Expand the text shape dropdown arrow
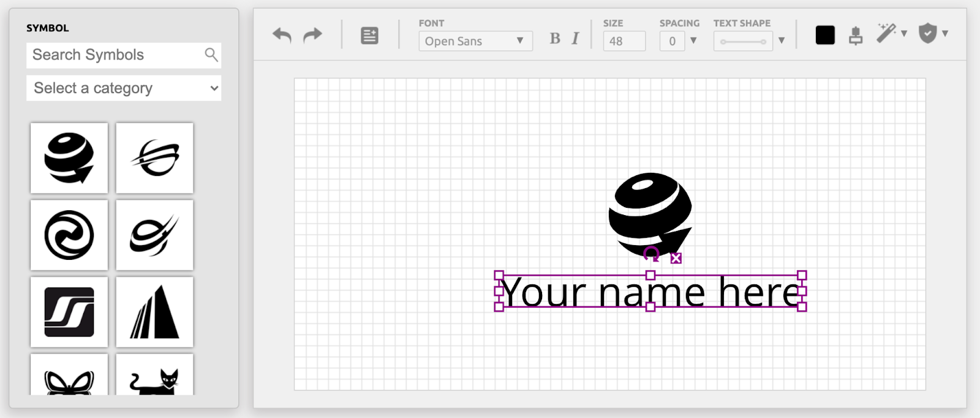The width and height of the screenshot is (980, 418). [x=782, y=41]
